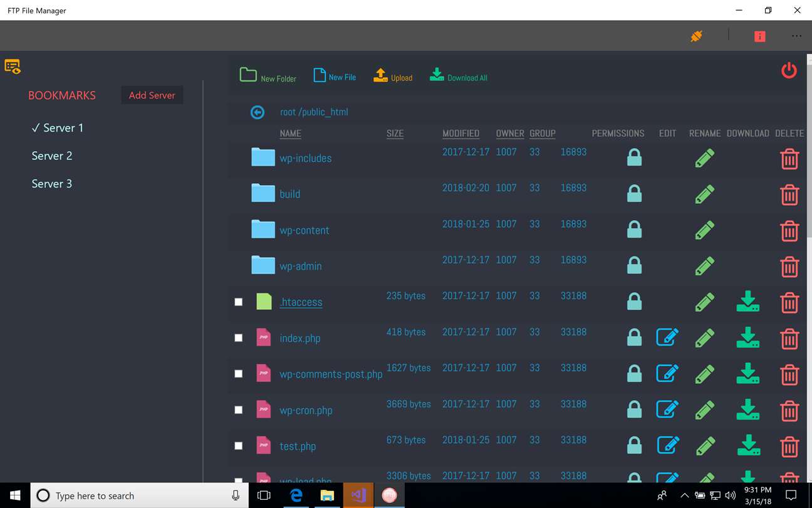Screen dimensions: 812x508
Task: Go back using the blue arrow icon
Action: [258, 112]
